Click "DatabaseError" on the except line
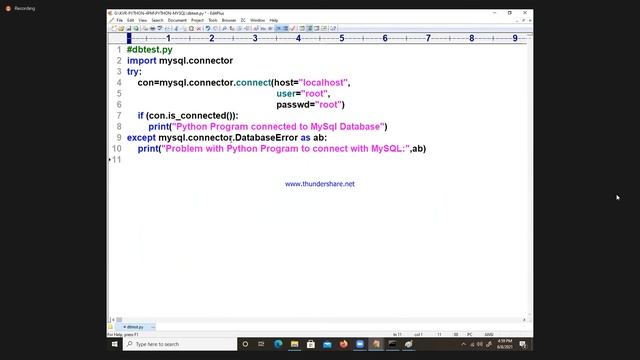640x360 pixels. (x=266, y=138)
